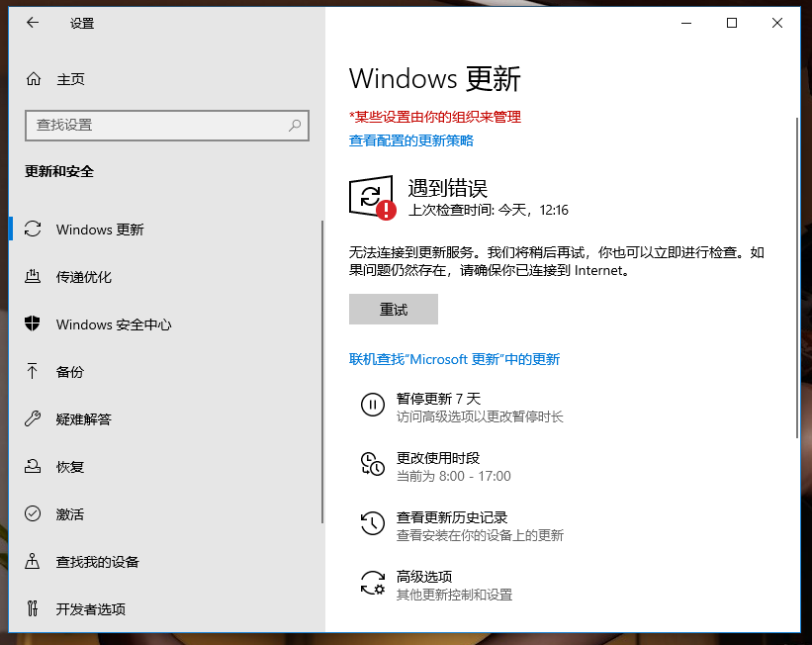The image size is (812, 645).
Task: Click into the 查找设置 search field
Action: 158,126
